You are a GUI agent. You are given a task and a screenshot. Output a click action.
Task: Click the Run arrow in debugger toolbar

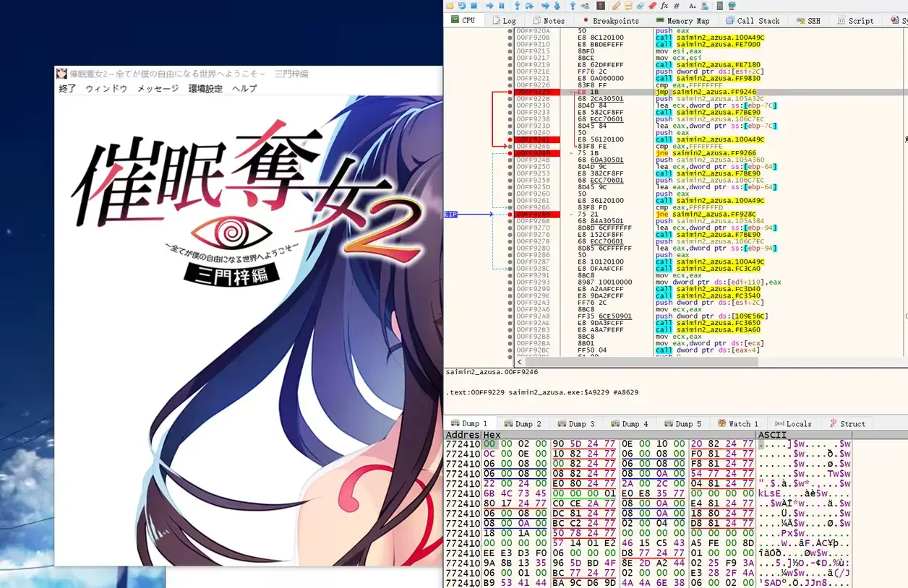489,6
